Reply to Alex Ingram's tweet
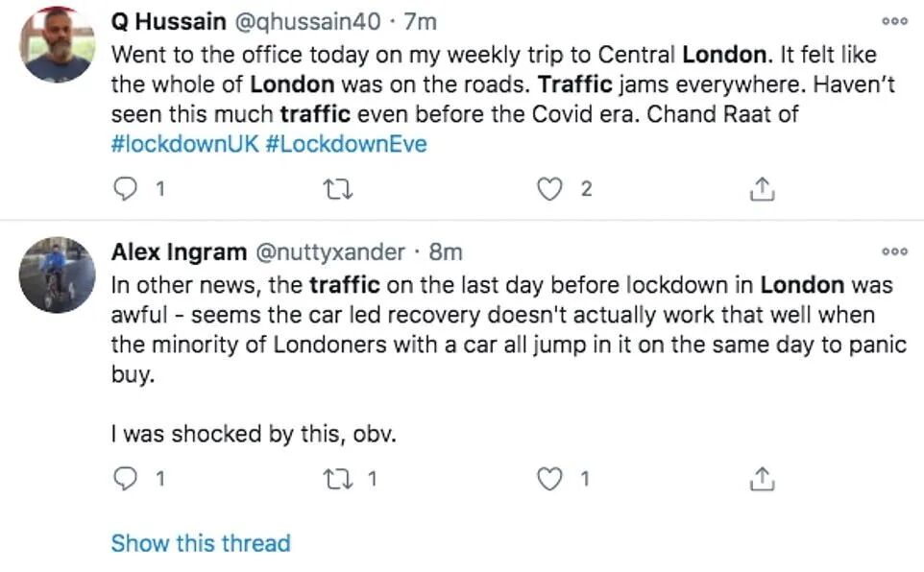This screenshot has width=924, height=572. (x=126, y=479)
